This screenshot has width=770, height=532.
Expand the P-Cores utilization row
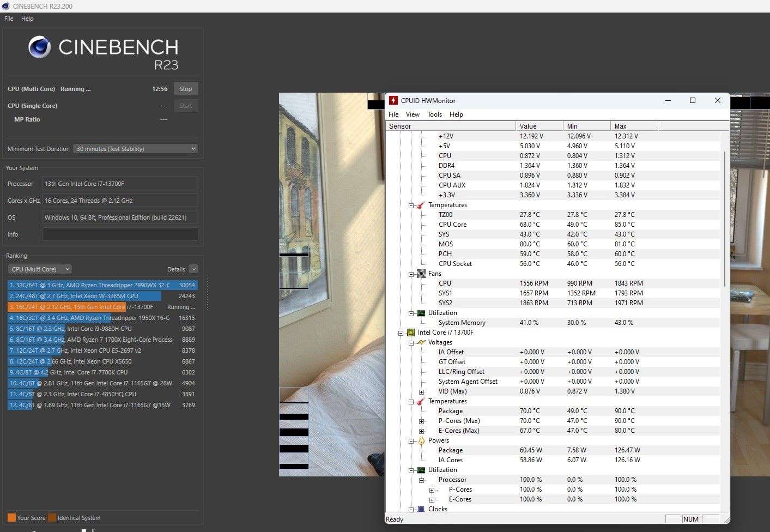tap(432, 490)
